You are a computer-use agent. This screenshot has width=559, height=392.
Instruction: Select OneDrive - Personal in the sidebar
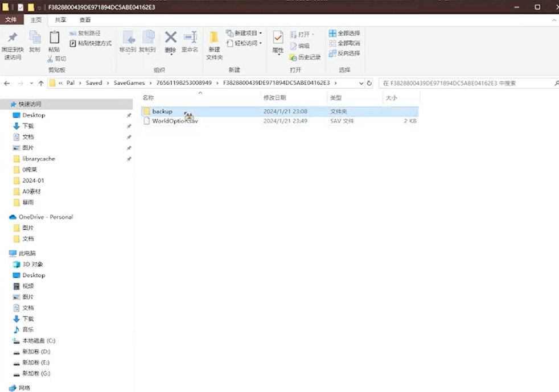tap(46, 217)
